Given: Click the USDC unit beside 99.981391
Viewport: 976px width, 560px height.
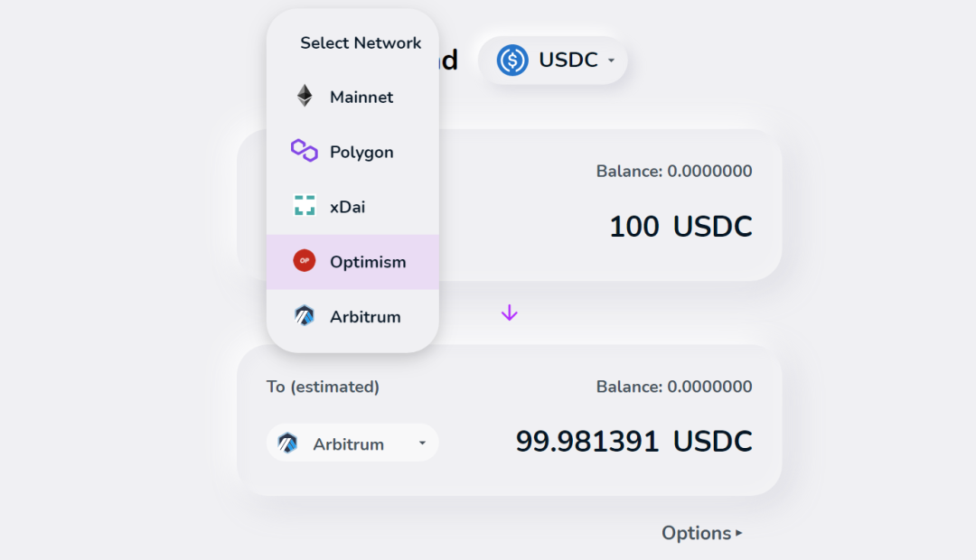Looking at the screenshot, I should point(713,442).
